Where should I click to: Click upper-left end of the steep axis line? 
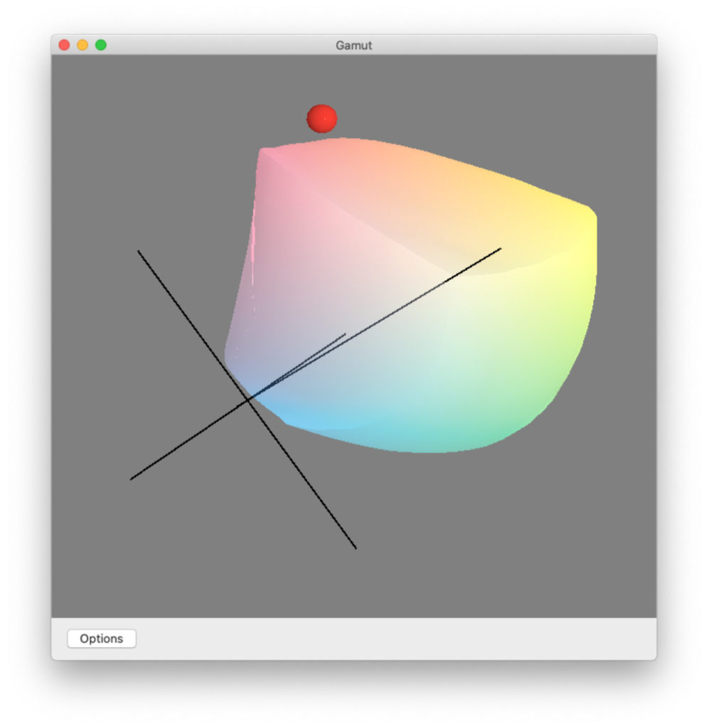click(139, 251)
